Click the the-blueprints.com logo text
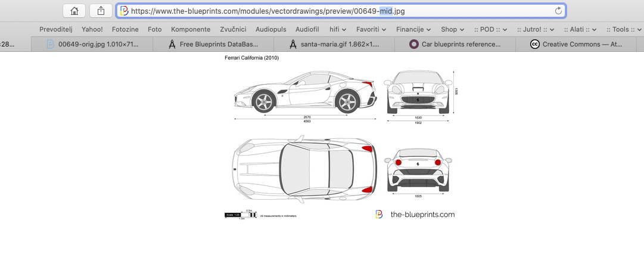This screenshot has width=644, height=279. (422, 214)
